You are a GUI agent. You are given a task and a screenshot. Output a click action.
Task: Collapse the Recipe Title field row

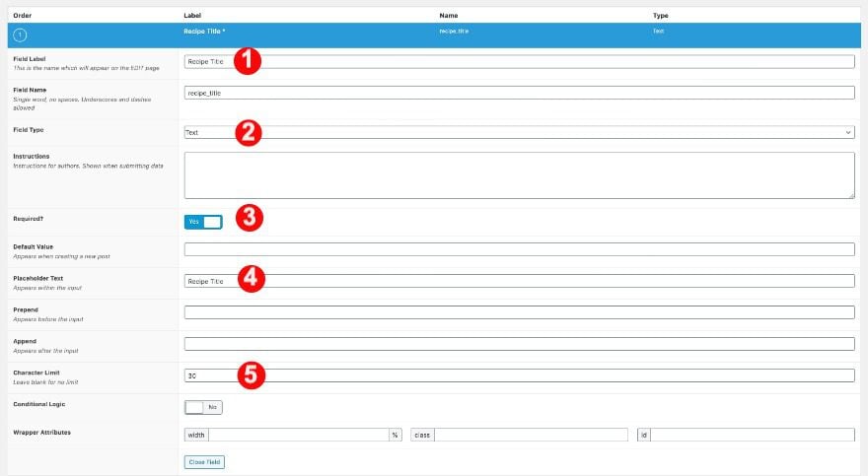click(434, 35)
